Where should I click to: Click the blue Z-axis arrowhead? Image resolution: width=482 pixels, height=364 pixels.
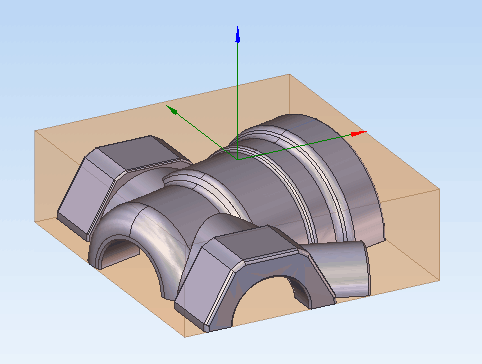(x=238, y=35)
